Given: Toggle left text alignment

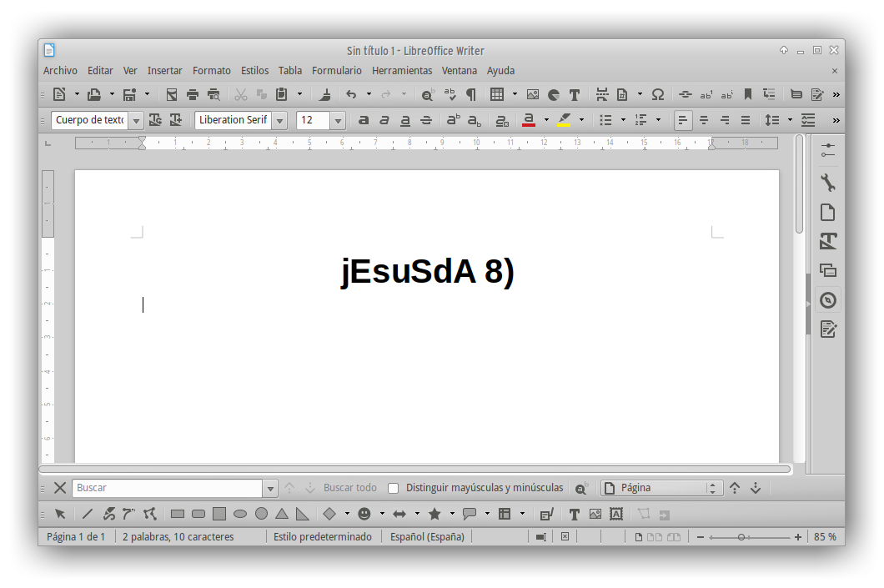Looking at the screenshot, I should click(683, 120).
